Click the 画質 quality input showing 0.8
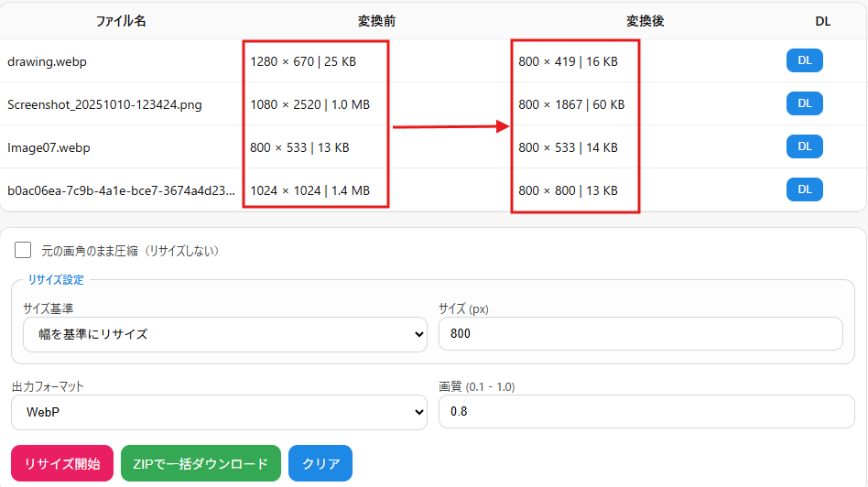 point(646,412)
